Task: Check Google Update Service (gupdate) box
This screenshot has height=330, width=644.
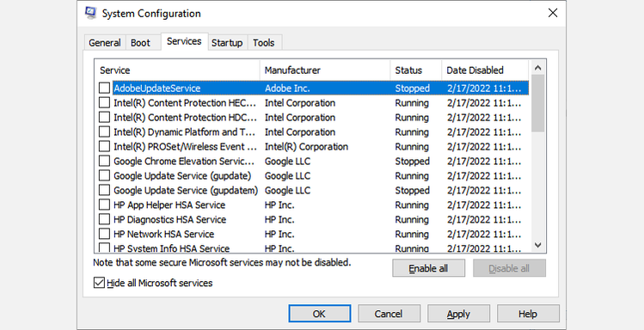Action: (x=104, y=175)
